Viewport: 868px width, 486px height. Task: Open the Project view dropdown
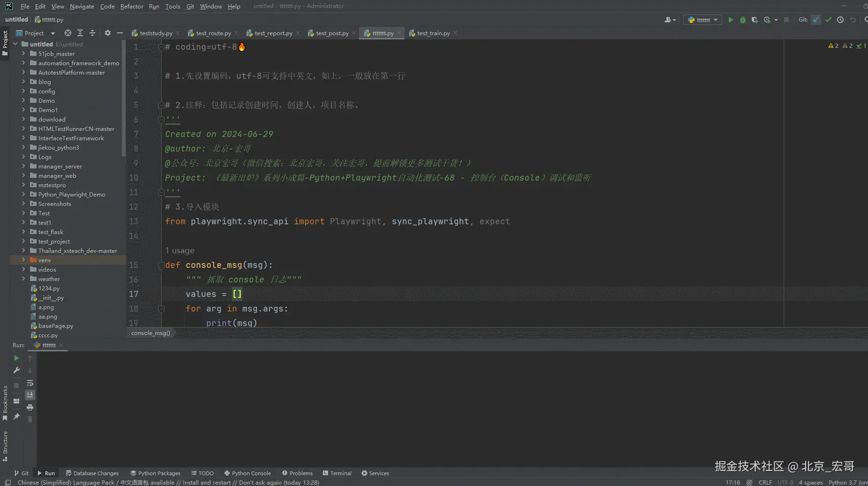click(52, 33)
